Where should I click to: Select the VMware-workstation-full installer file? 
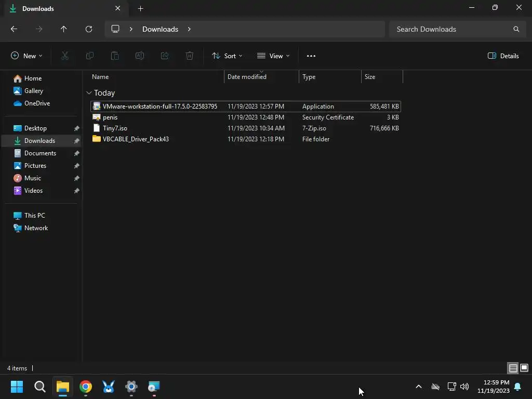(246, 107)
